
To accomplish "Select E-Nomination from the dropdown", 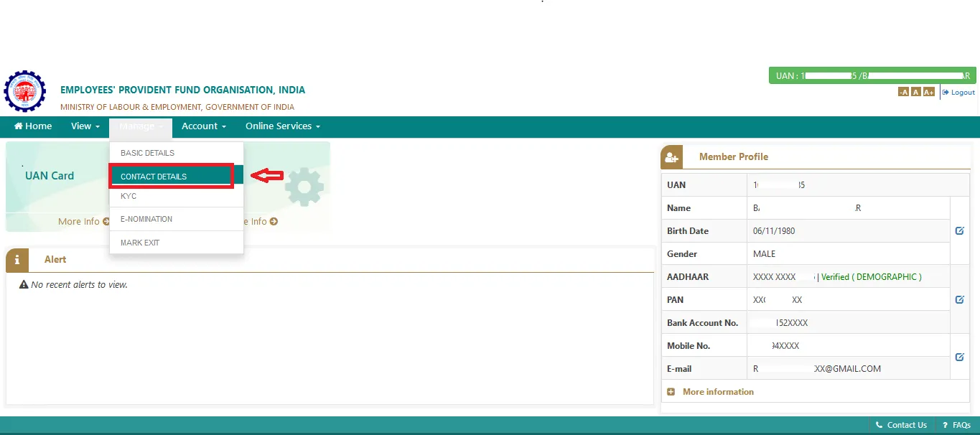I will click(x=177, y=219).
